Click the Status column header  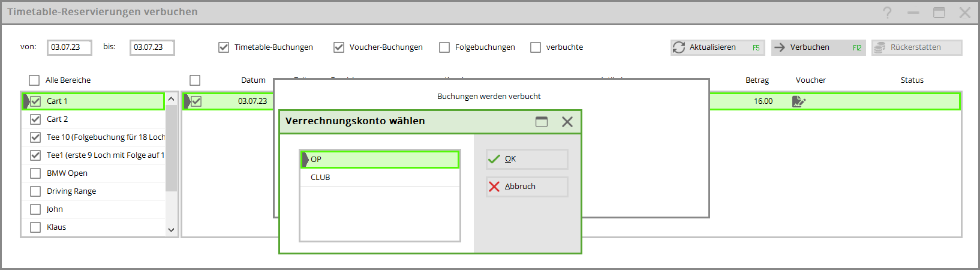(912, 80)
